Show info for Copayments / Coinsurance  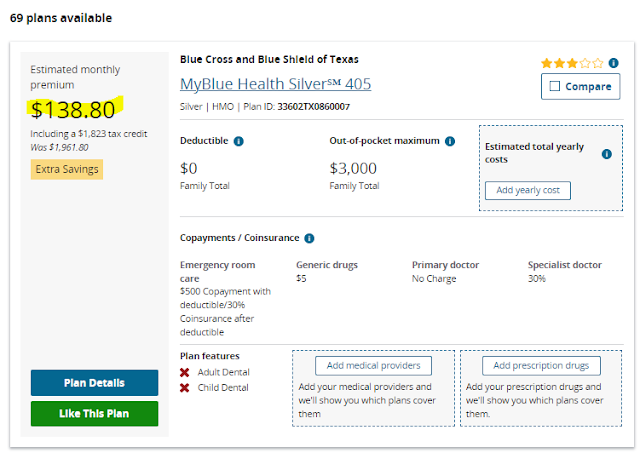pyautogui.click(x=309, y=238)
